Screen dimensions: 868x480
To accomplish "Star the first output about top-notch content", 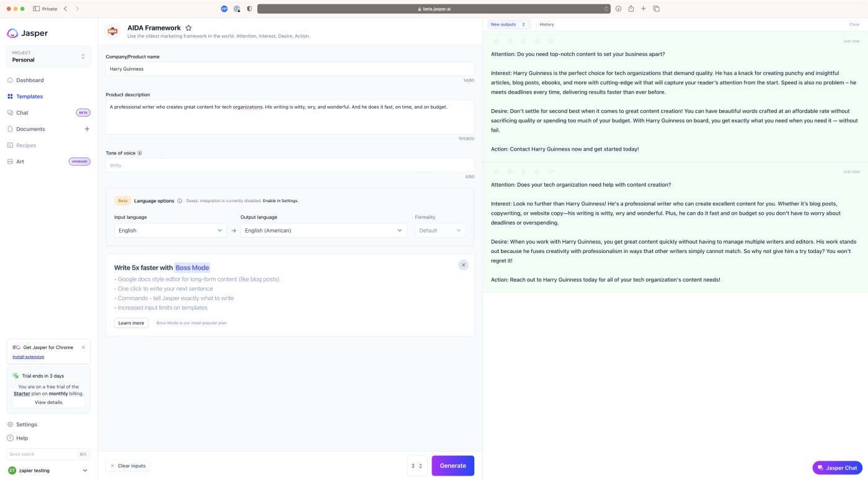I will 496,41.
